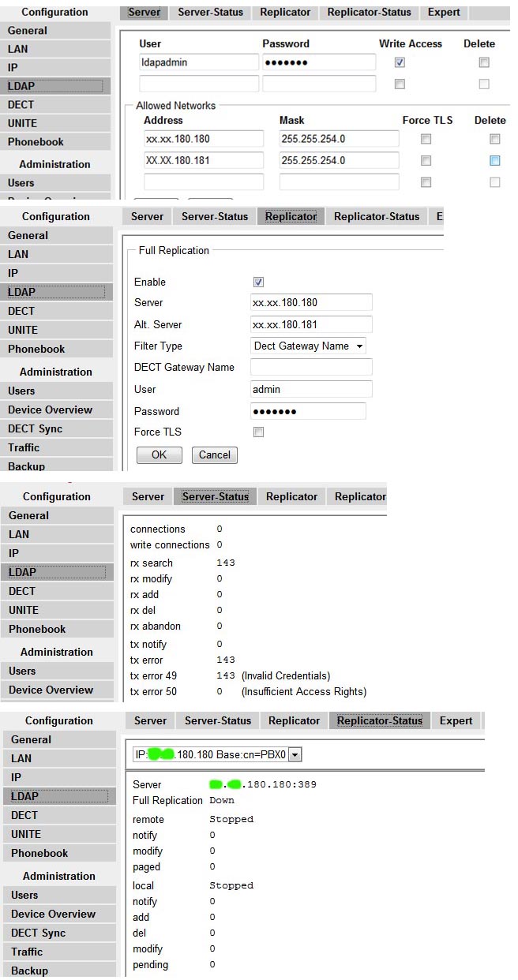The height and width of the screenshot is (980, 518).
Task: Click the Password field in Full Replication
Action: (x=308, y=411)
